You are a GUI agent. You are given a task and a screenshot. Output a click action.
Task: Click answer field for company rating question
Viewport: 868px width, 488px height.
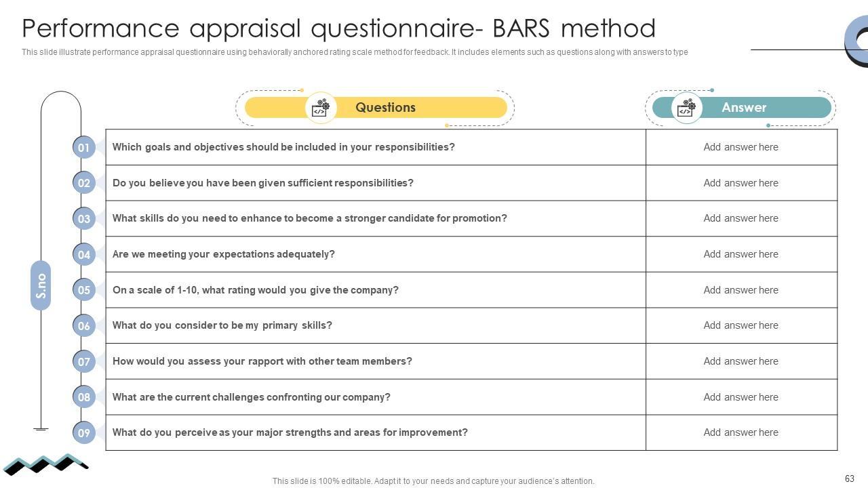[741, 290]
